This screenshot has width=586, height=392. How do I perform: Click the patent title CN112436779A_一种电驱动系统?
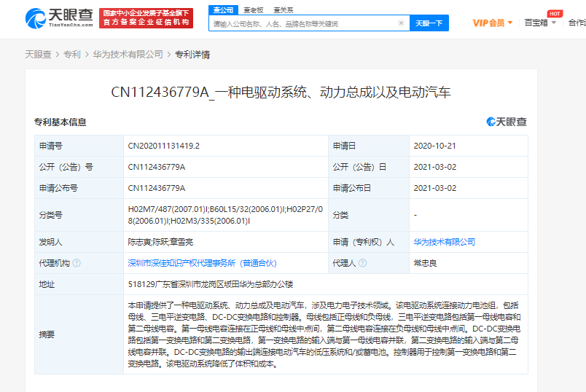coord(281,92)
